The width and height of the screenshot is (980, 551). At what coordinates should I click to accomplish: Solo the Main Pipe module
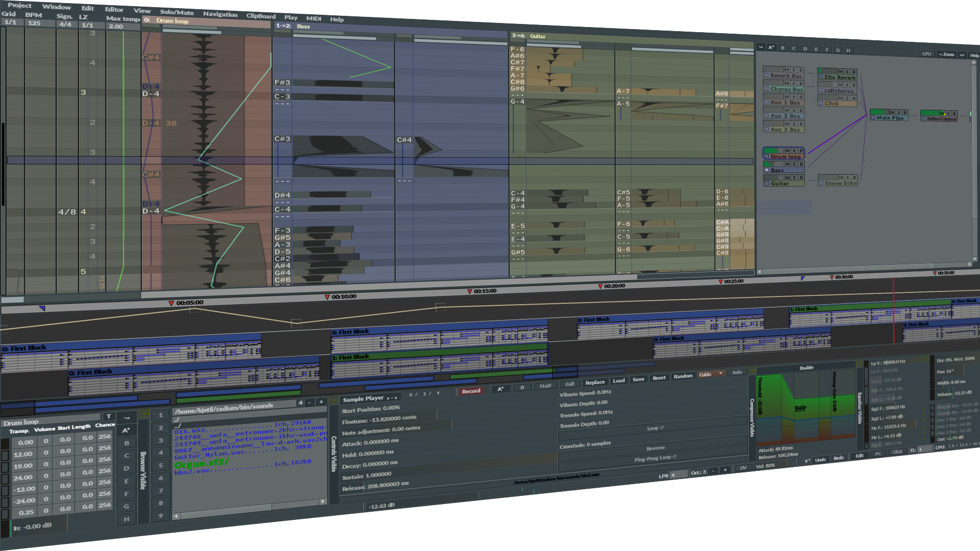click(898, 112)
